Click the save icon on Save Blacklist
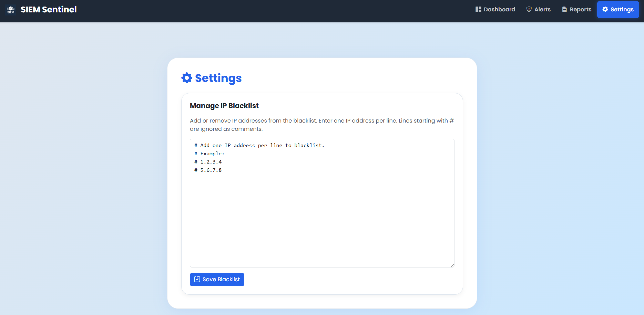The image size is (644, 315). pos(197,279)
